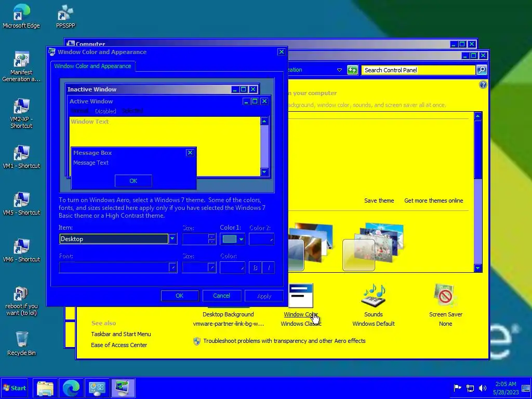Open the Microsoft Edge desktop shortcut
The height and width of the screenshot is (399, 532).
point(21,16)
